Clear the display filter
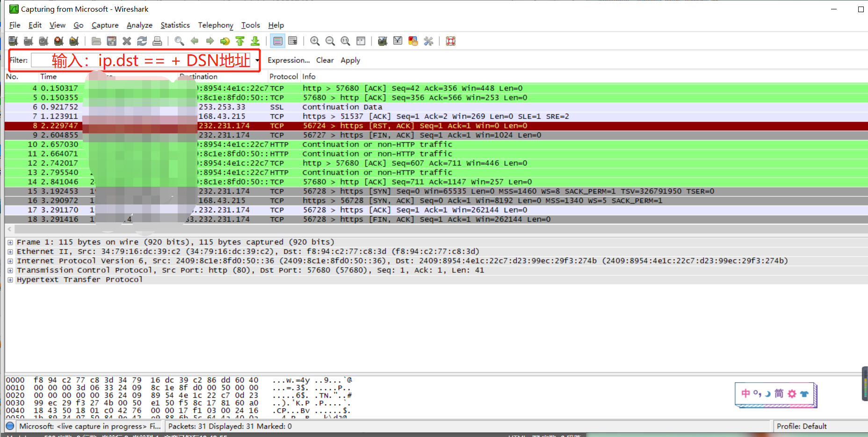This screenshot has height=437, width=868. (x=325, y=60)
